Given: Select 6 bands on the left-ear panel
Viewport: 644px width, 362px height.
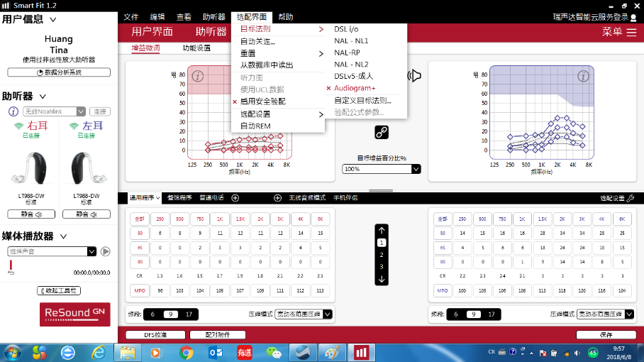Looking at the screenshot, I should click(456, 314).
